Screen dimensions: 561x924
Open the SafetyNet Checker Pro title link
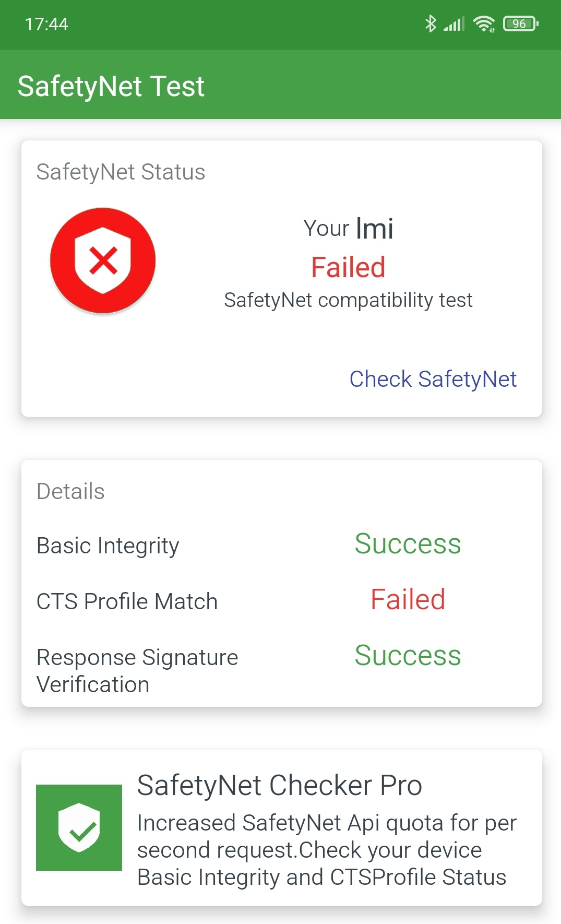(x=279, y=785)
